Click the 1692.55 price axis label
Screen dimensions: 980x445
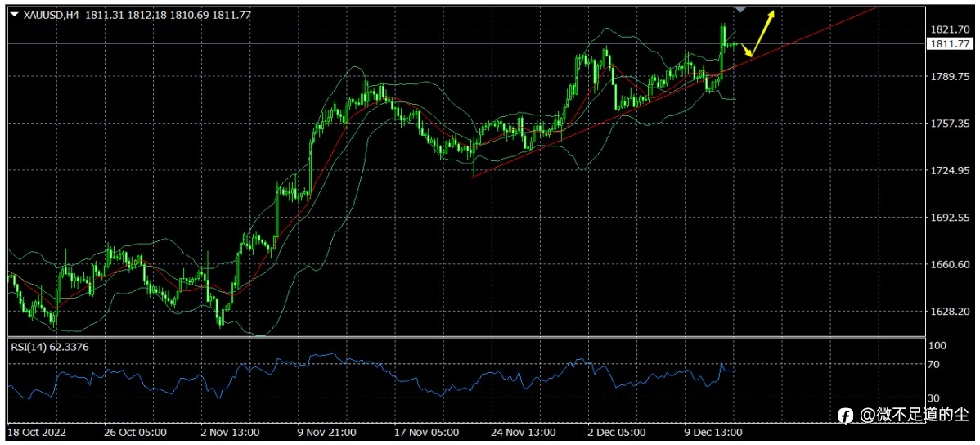pyautogui.click(x=950, y=218)
